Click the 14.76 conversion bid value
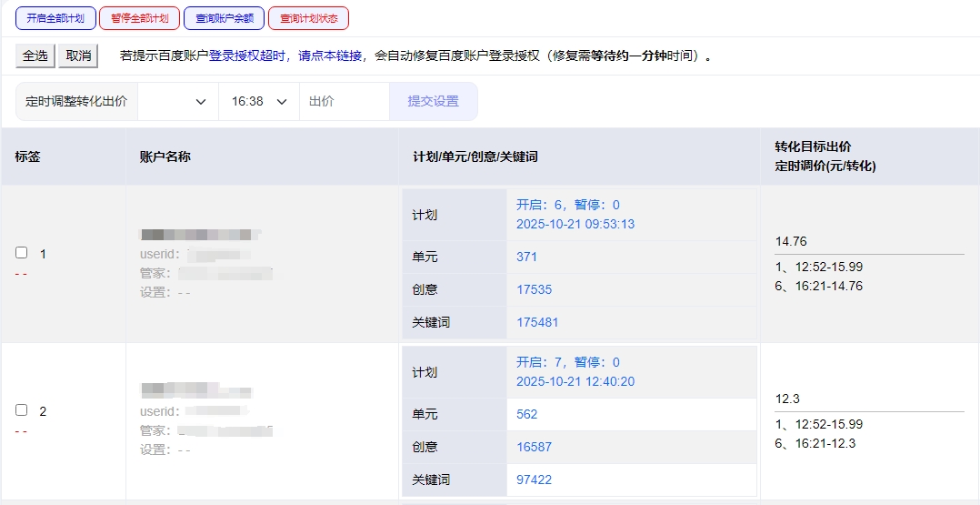 coord(791,241)
